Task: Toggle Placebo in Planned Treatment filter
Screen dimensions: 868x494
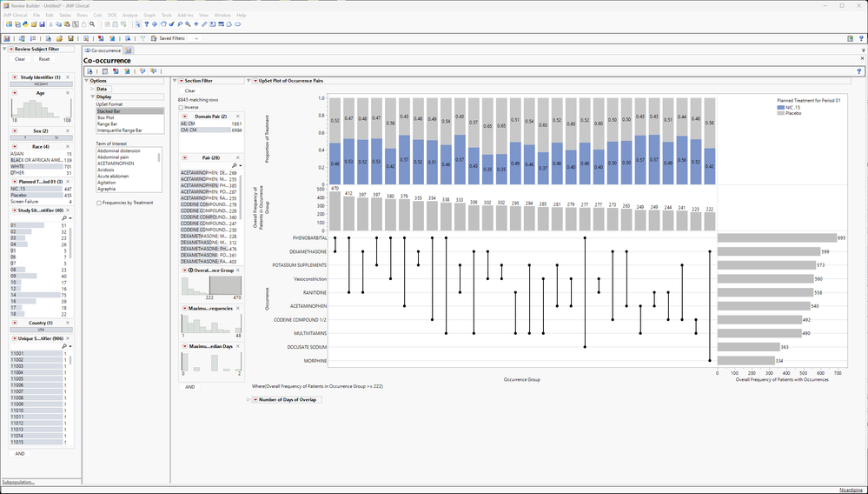Action: tap(41, 196)
